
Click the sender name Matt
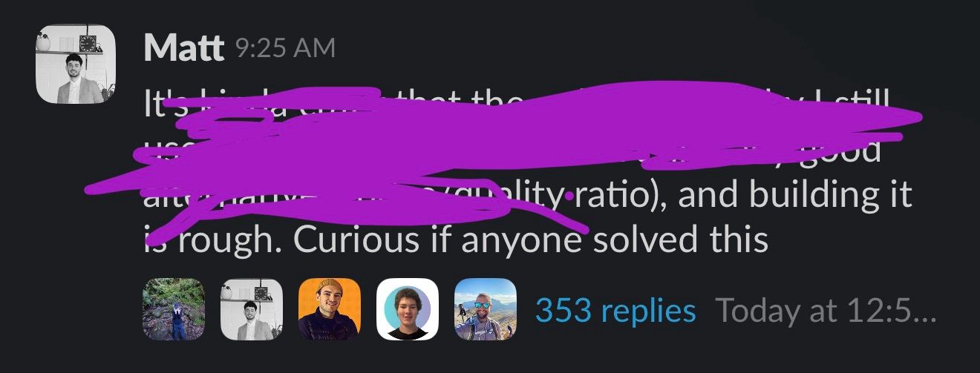coord(183,49)
